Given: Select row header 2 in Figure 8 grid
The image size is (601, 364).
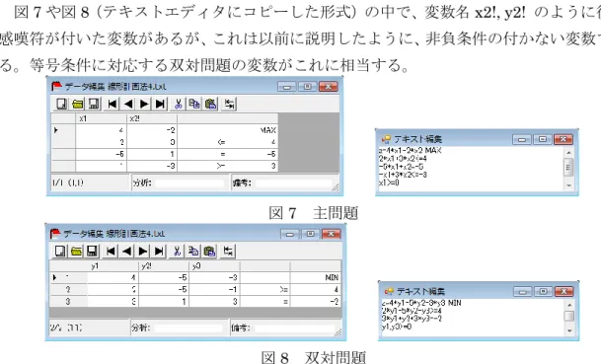Looking at the screenshot, I should point(69,290).
